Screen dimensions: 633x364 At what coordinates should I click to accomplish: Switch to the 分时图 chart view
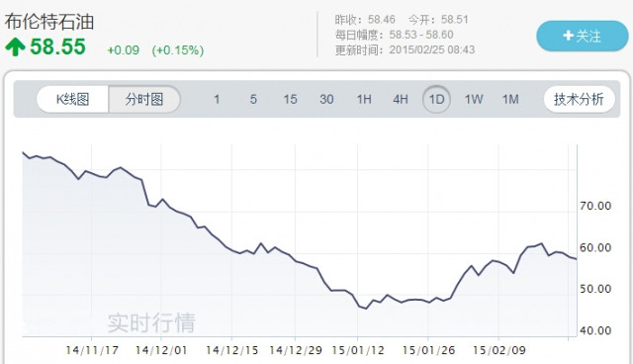(144, 99)
